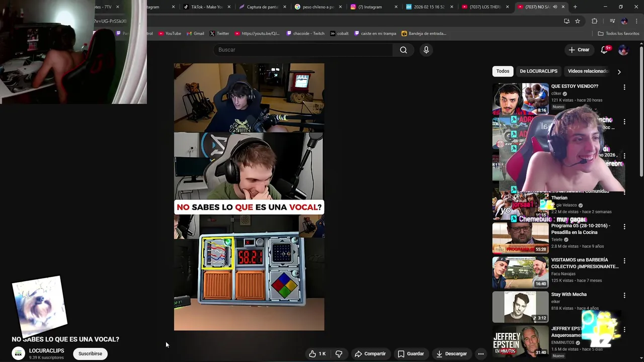Image resolution: width=644 pixels, height=362 pixels.
Task: Open chacoide - Twitch bookmark
Action: [305, 34]
